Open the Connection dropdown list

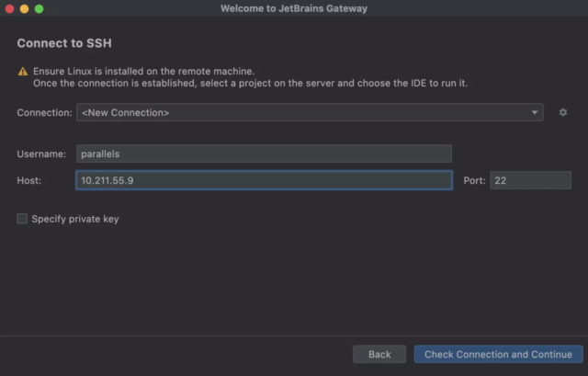[310, 112]
